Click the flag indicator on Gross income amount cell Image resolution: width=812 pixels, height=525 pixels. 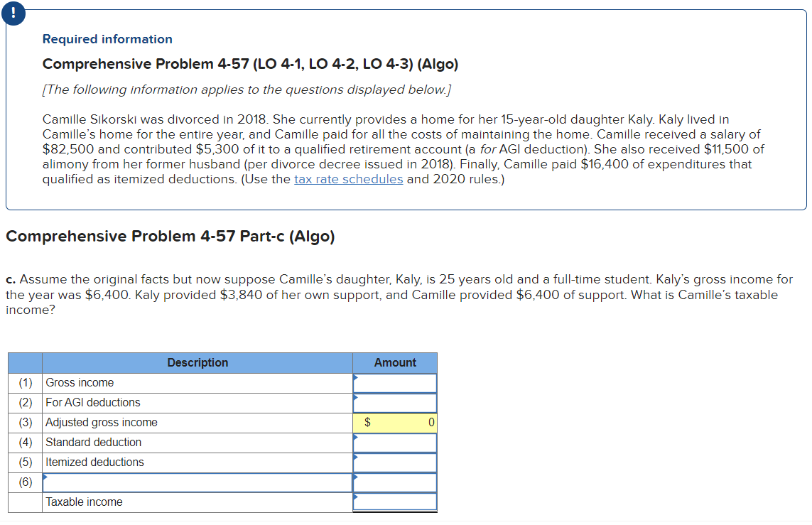click(355, 378)
